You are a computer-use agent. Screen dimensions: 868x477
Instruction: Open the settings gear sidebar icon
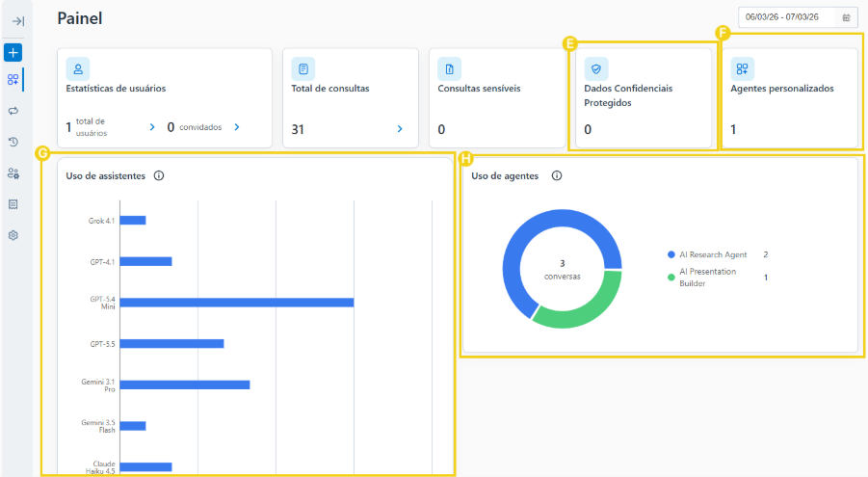pyautogui.click(x=13, y=235)
